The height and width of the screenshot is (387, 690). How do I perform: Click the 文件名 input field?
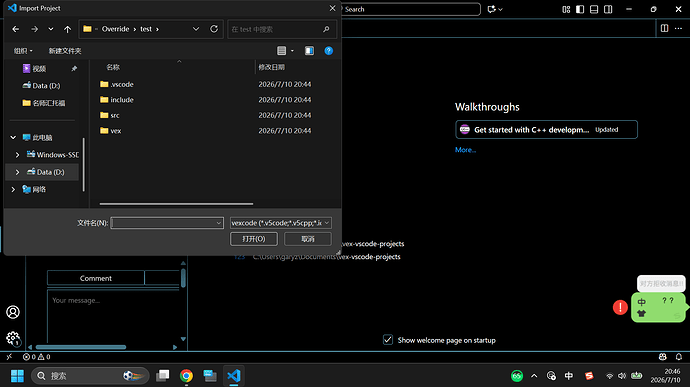[x=163, y=223]
